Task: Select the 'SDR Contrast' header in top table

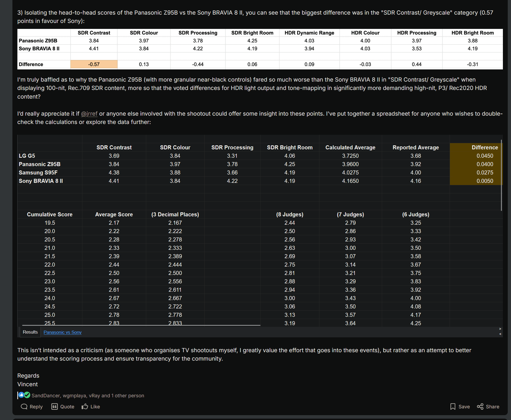Action: (94, 33)
